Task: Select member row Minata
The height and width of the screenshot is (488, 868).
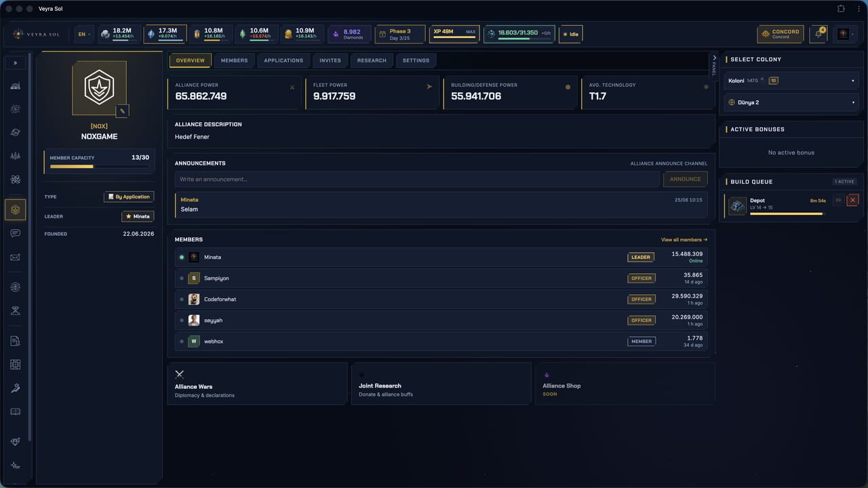Action: [x=441, y=257]
